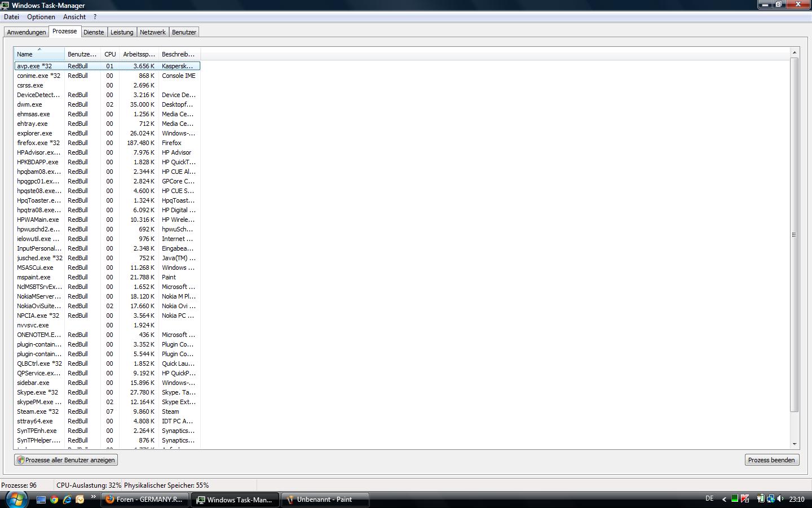This screenshot has width=812, height=508.
Task: Click Task Manager CPU tray icon
Action: point(735,499)
